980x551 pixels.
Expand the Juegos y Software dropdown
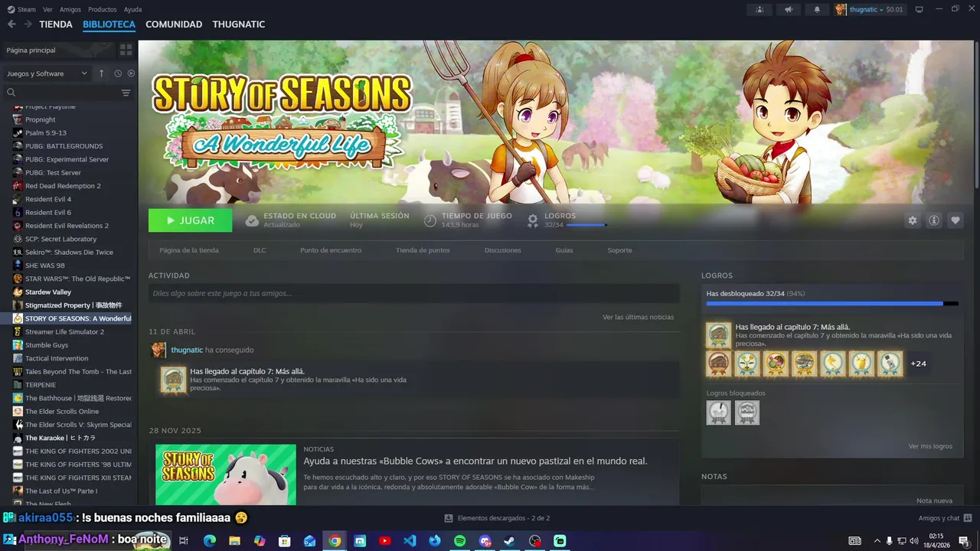click(x=47, y=73)
